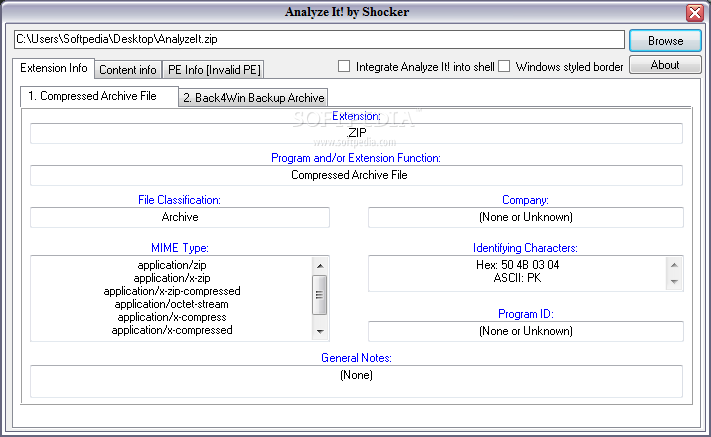Select the application/zip MIME entry
The width and height of the screenshot is (711, 437).
172,265
